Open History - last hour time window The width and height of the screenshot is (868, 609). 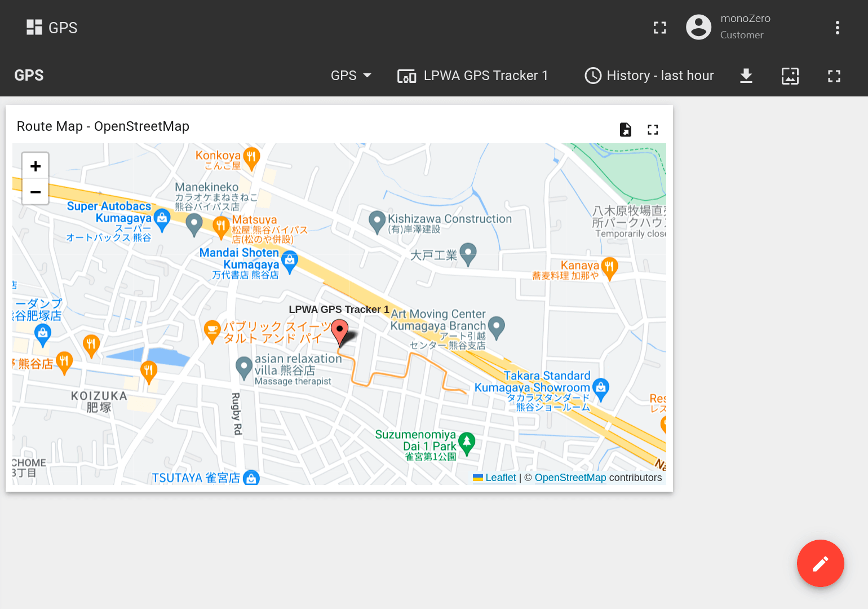[649, 76]
